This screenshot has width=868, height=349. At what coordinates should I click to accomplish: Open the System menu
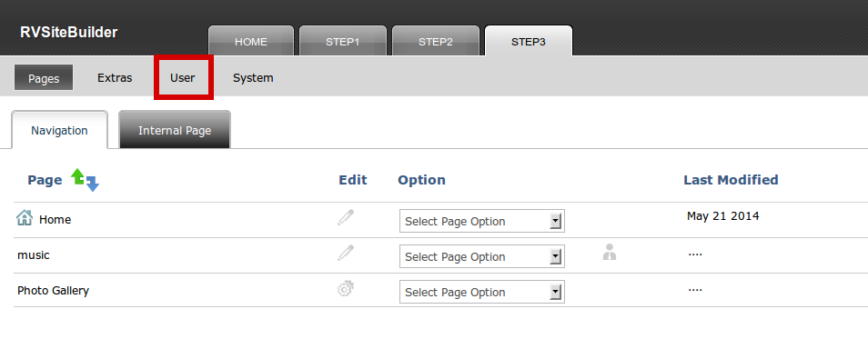click(x=253, y=78)
